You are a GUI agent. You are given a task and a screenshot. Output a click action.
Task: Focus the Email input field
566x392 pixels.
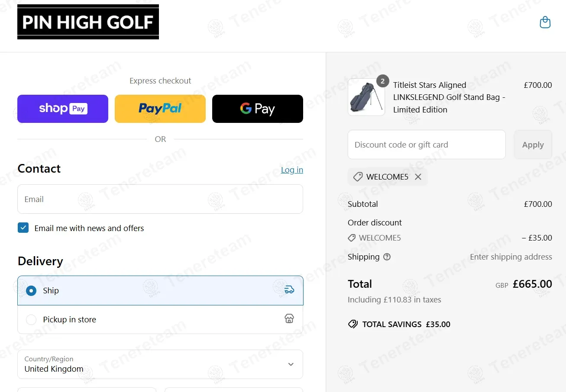pyautogui.click(x=160, y=199)
